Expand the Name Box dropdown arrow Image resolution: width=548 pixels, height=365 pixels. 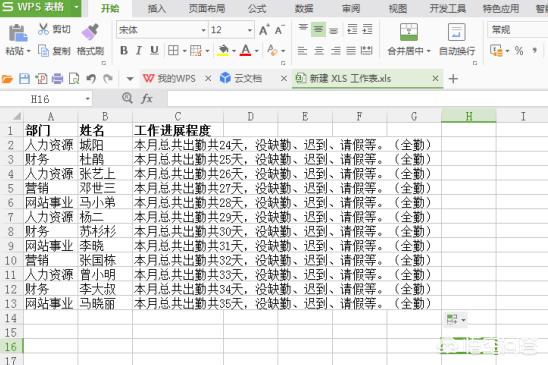point(87,99)
